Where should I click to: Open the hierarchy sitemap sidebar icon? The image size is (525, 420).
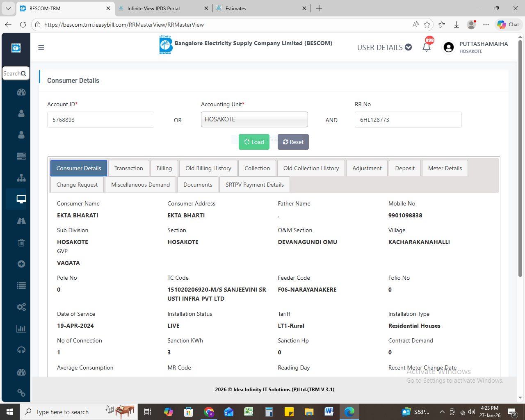21,178
